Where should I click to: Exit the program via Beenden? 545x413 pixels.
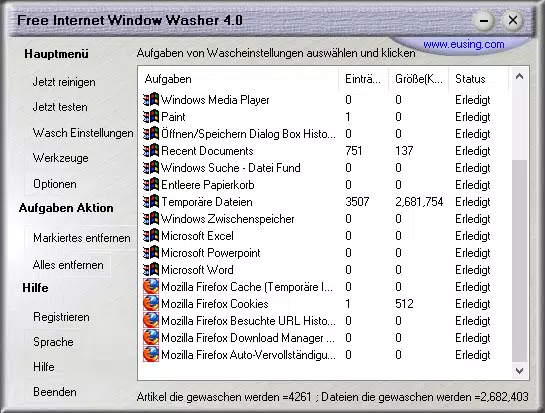click(55, 392)
